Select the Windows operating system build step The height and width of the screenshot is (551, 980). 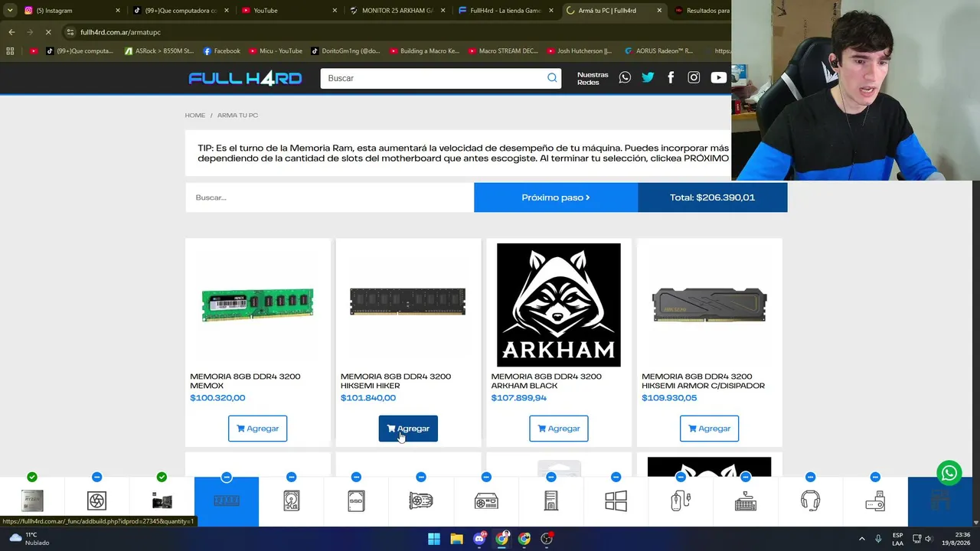(x=616, y=501)
